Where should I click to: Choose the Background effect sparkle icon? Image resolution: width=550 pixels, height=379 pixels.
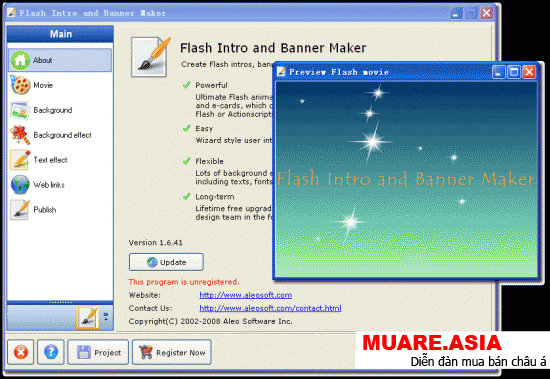coord(20,135)
